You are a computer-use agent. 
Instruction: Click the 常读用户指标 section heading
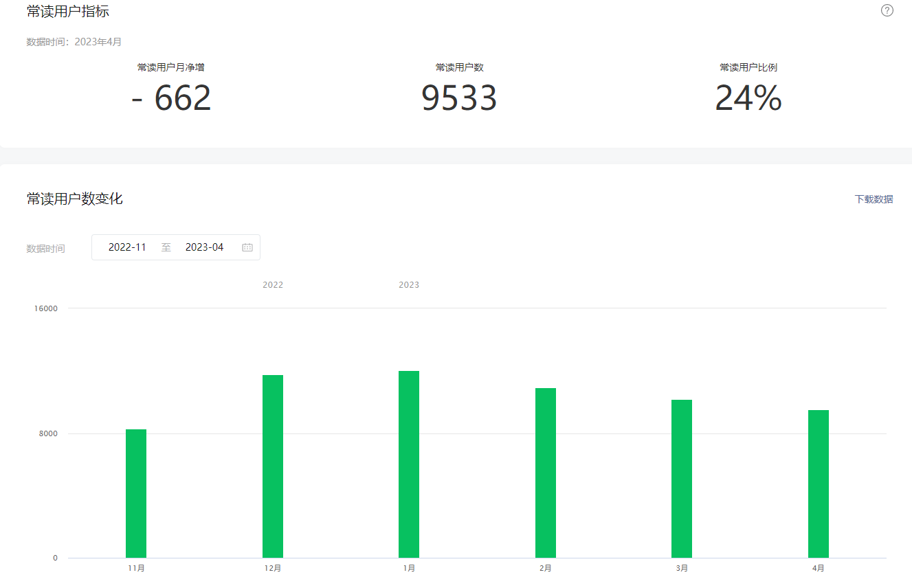(68, 12)
